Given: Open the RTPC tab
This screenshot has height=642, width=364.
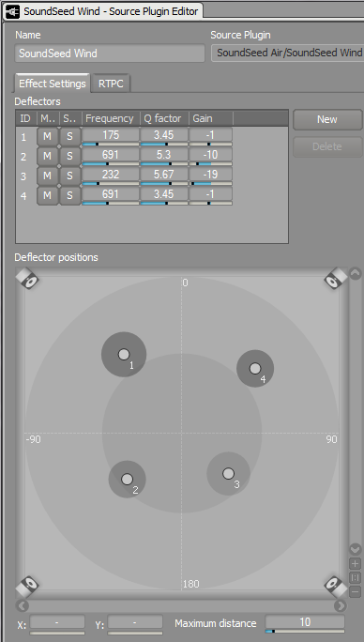Looking at the screenshot, I should [x=111, y=84].
